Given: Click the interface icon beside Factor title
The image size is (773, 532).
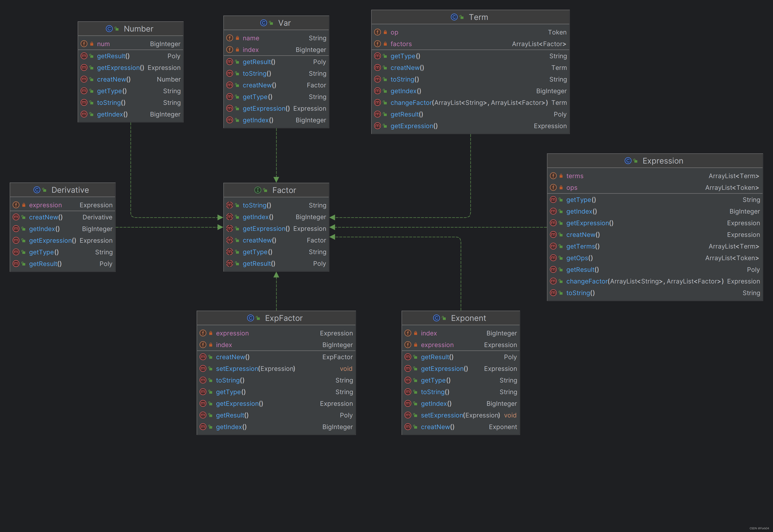Looking at the screenshot, I should pos(258,190).
